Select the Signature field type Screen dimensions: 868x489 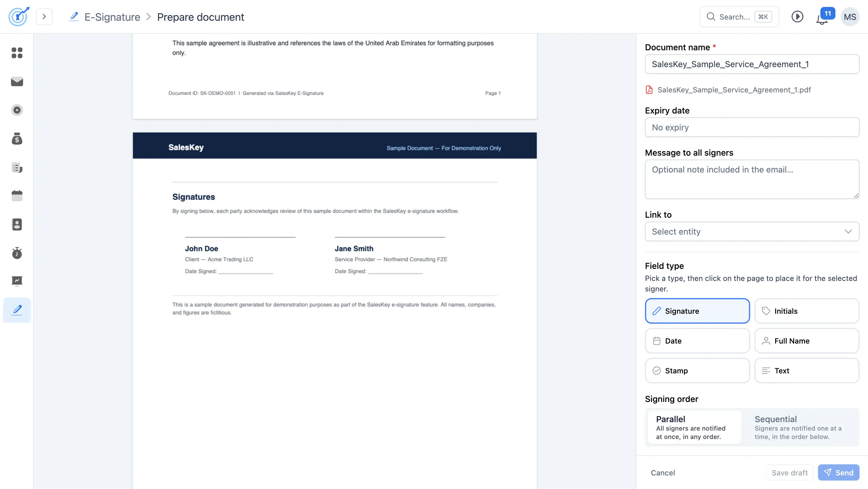tap(697, 311)
